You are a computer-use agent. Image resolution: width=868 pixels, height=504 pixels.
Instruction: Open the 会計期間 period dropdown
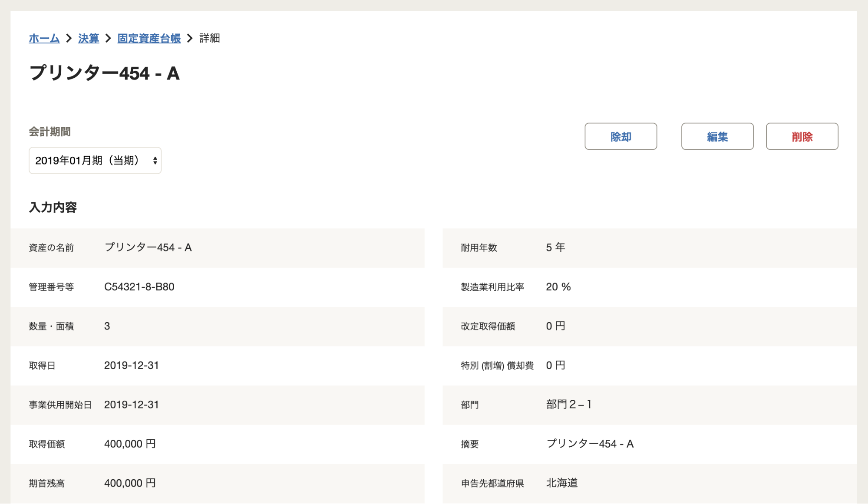coord(95,161)
